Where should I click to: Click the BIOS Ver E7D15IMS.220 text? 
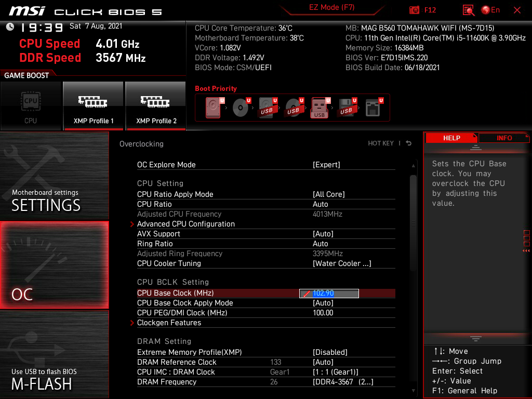[387, 58]
